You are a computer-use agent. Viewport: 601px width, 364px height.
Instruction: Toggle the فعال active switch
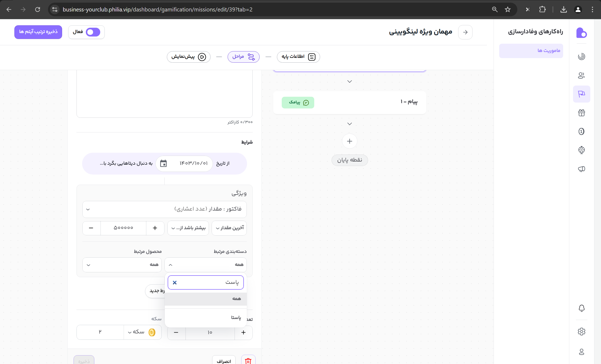93,32
